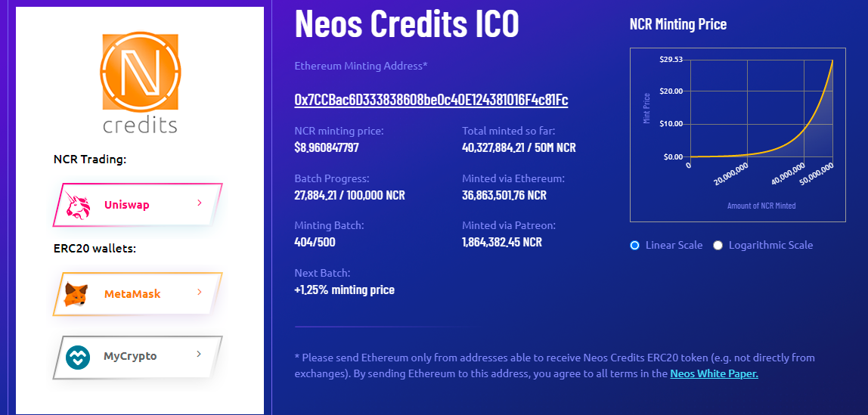Click the Neos Credits ICO heading
Viewport: 868px width, 415px height.
coord(407,23)
